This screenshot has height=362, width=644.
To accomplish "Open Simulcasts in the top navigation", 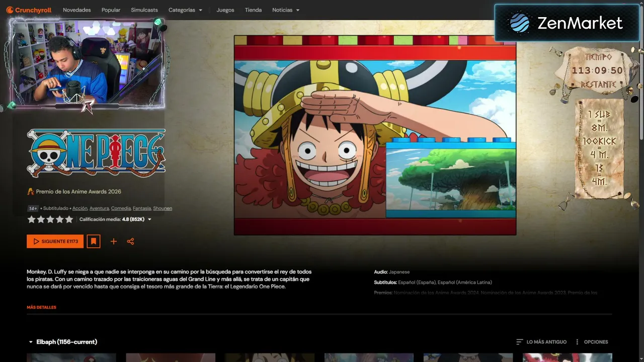I will [144, 10].
